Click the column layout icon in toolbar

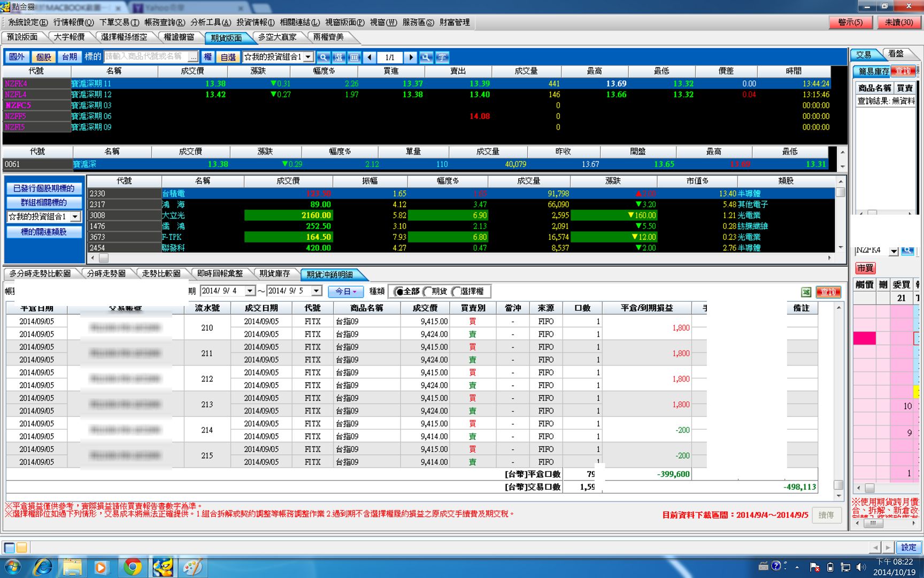click(x=354, y=57)
